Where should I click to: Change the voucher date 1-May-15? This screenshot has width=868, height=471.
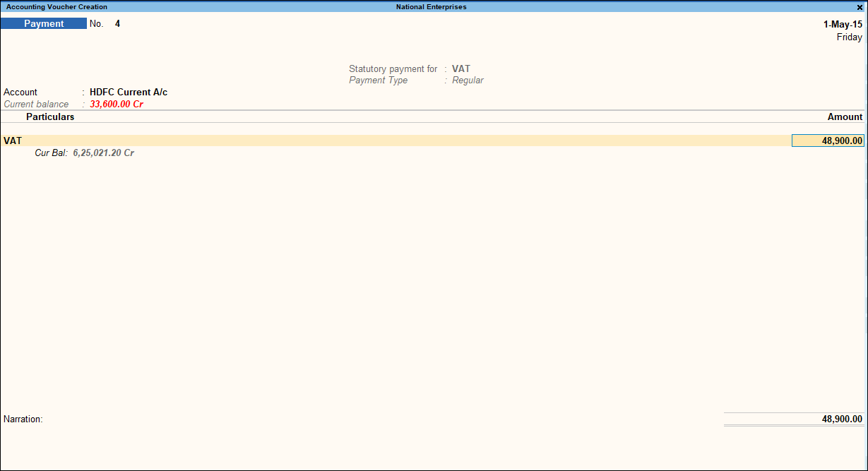click(x=843, y=24)
